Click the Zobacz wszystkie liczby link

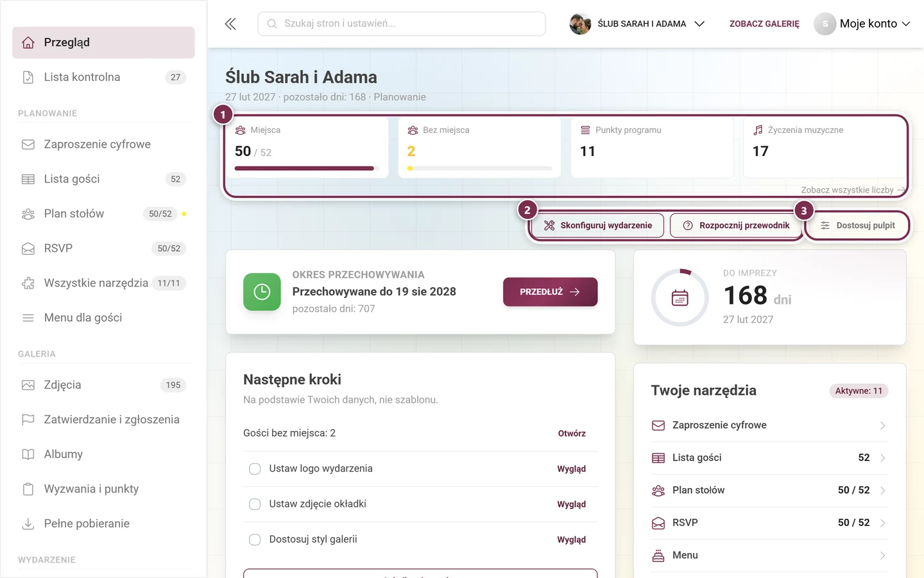[x=853, y=190]
